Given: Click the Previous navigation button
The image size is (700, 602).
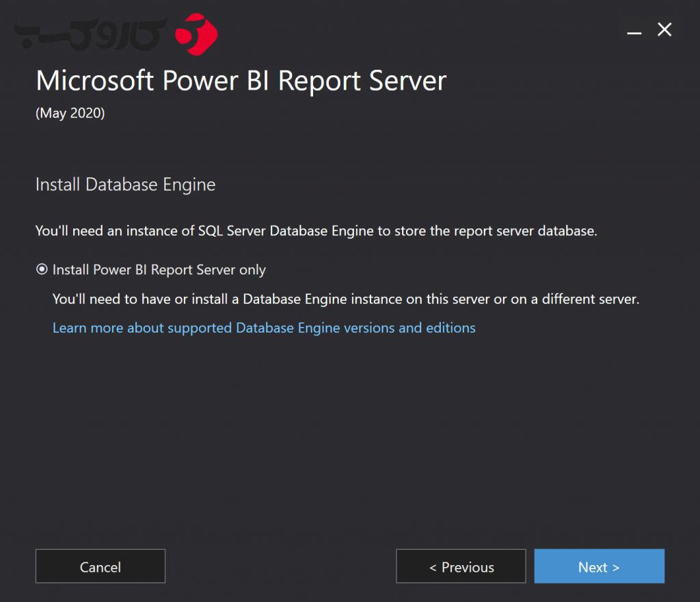Looking at the screenshot, I should click(461, 566).
